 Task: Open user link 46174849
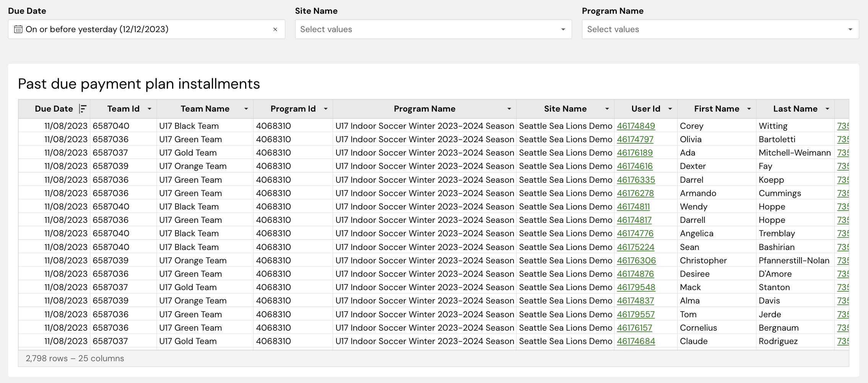coord(636,126)
